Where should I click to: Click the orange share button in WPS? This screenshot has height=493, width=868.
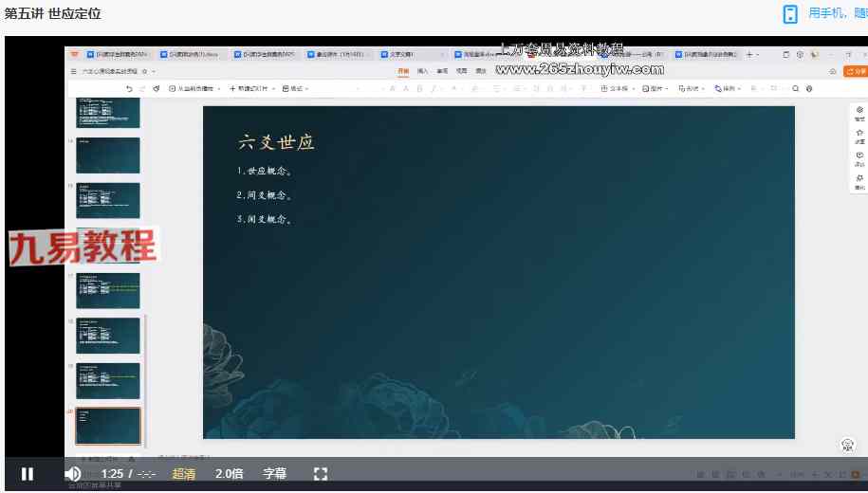click(x=858, y=71)
